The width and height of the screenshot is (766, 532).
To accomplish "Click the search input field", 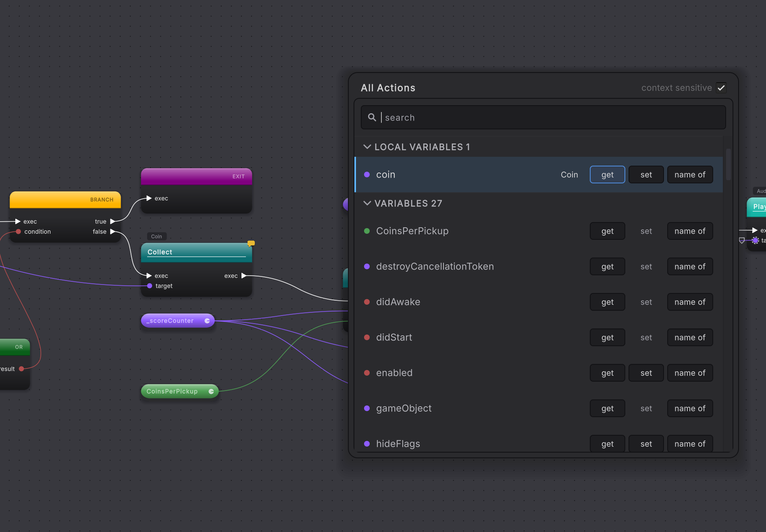I will tap(543, 117).
